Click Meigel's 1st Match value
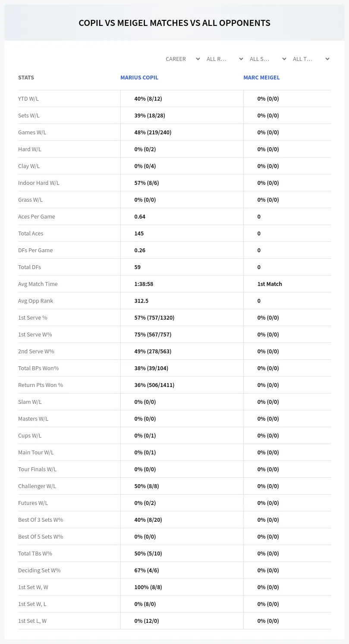This screenshot has height=644, width=349. pyautogui.click(x=270, y=284)
